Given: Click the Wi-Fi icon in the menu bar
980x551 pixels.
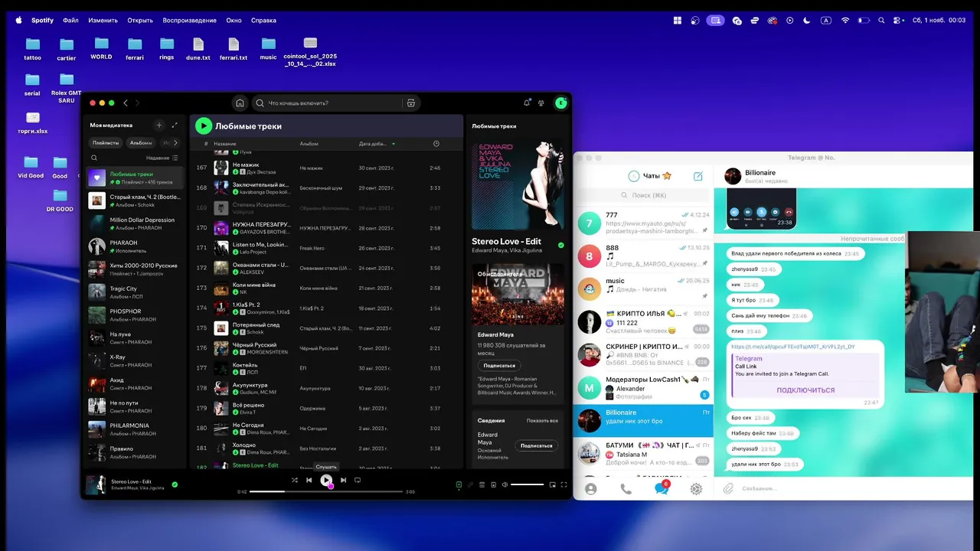Looking at the screenshot, I should 845,21.
